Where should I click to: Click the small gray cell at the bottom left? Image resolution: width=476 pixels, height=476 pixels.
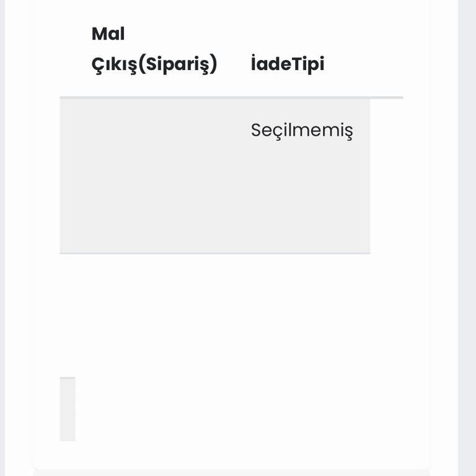click(68, 409)
